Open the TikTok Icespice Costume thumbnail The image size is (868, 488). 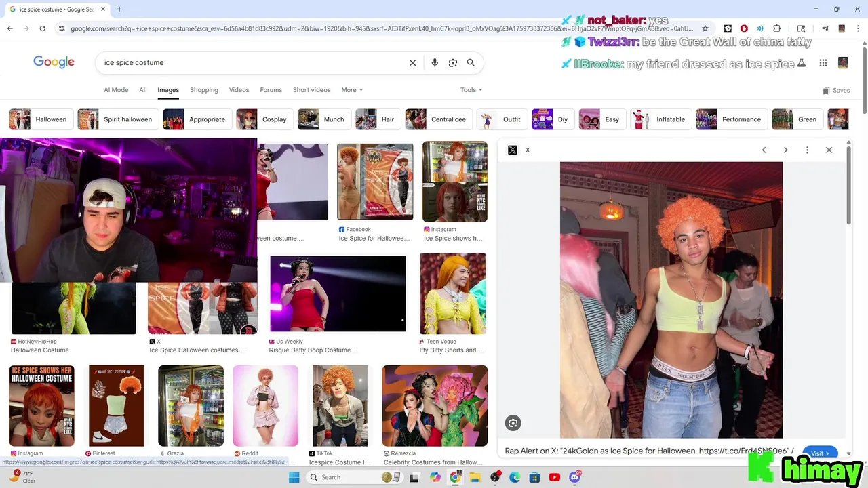[x=340, y=405]
